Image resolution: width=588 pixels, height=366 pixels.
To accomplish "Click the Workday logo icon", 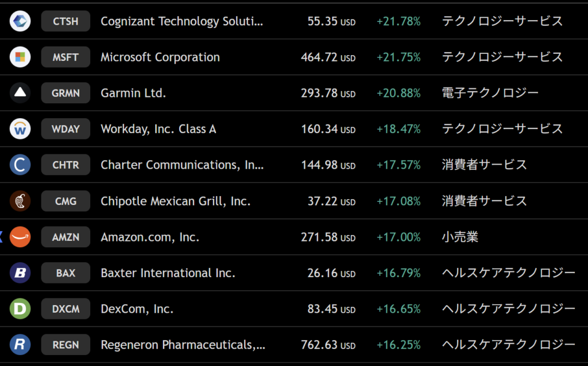I will 20,129.
